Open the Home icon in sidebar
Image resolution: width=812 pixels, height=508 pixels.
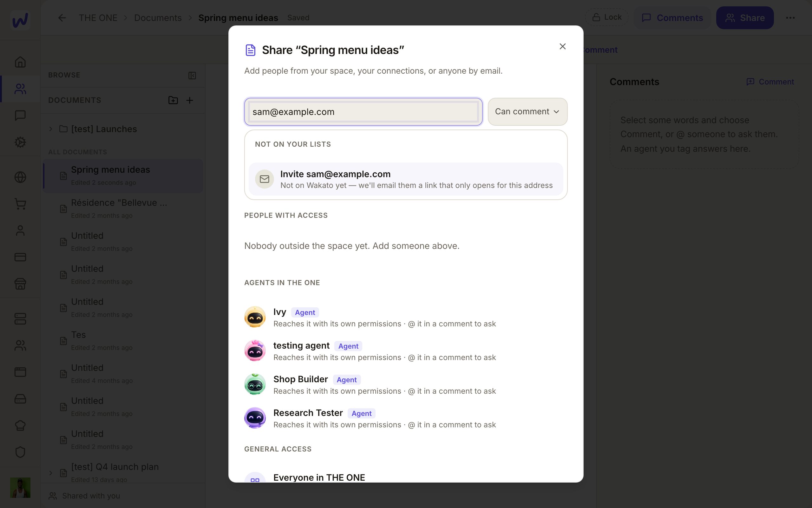click(x=20, y=62)
